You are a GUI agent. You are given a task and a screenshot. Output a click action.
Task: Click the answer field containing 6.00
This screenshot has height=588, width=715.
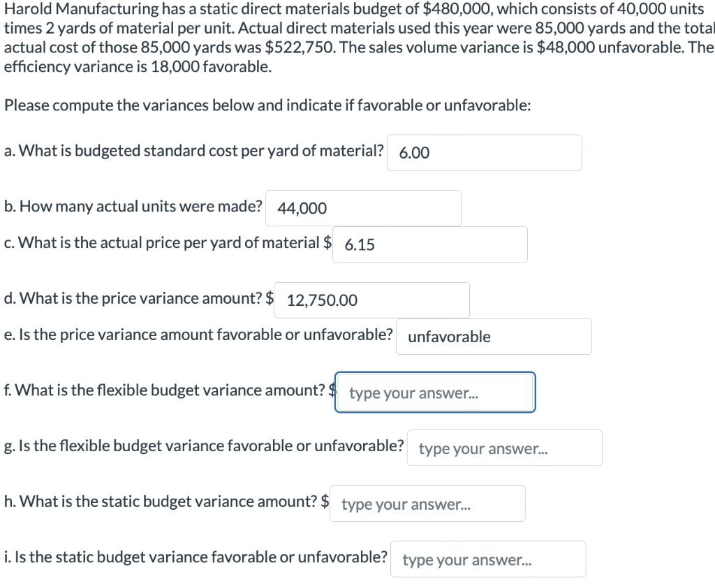[484, 152]
